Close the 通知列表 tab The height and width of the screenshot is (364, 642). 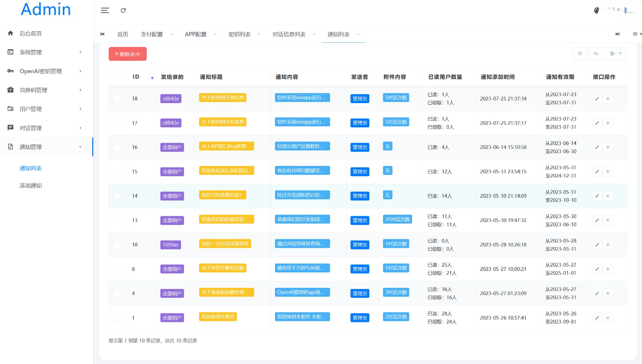pos(358,34)
